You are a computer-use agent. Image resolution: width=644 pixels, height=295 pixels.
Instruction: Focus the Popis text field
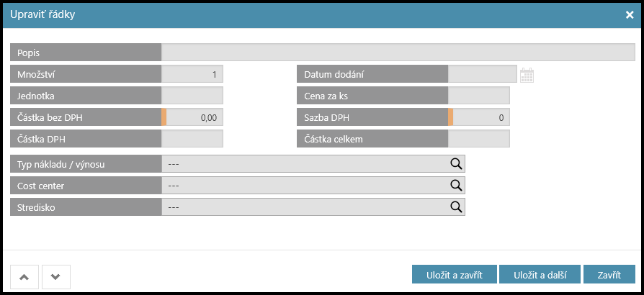[398, 53]
